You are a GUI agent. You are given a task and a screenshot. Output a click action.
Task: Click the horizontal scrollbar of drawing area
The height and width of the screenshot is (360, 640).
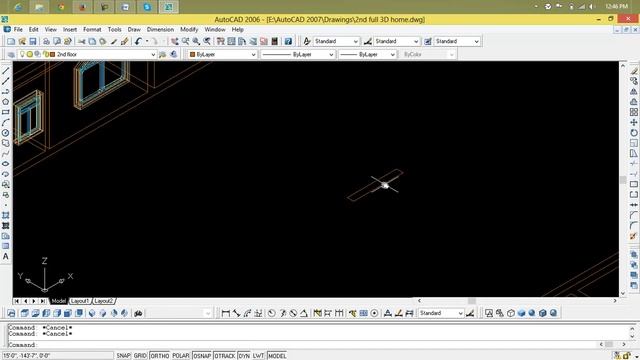click(517, 301)
